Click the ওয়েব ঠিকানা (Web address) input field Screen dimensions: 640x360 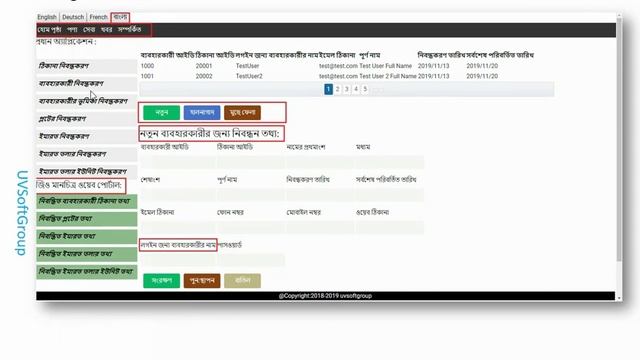coord(390,227)
